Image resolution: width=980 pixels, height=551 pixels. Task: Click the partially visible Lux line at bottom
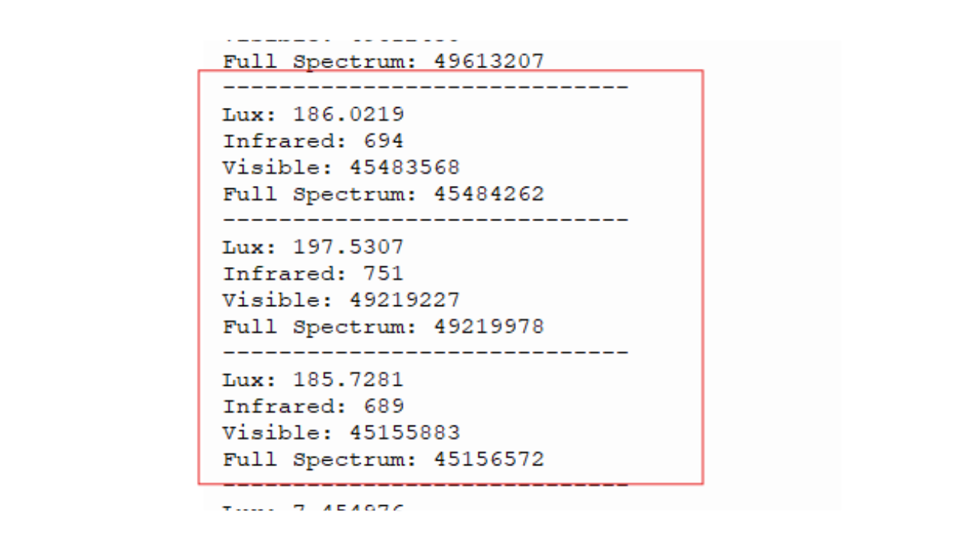click(313, 507)
